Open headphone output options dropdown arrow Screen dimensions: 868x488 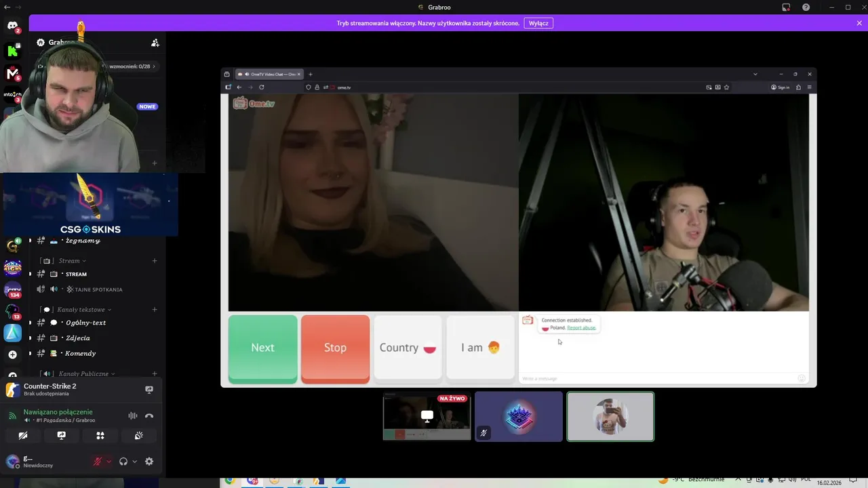click(134, 462)
